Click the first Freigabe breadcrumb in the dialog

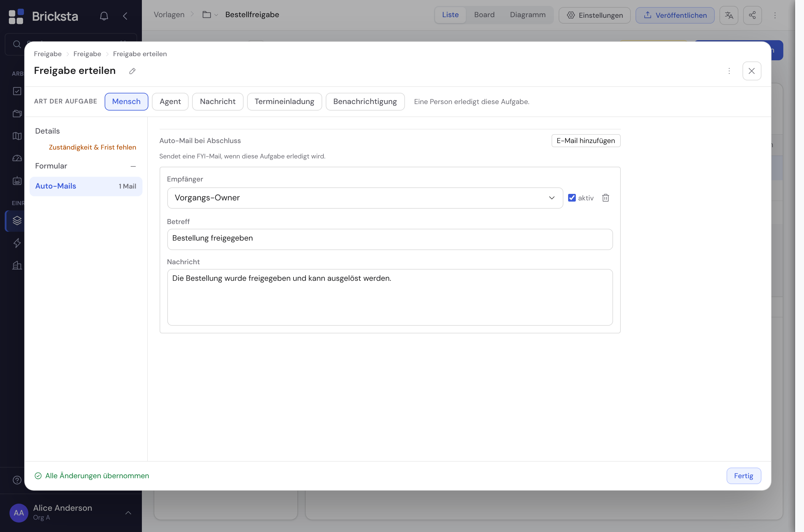point(48,54)
